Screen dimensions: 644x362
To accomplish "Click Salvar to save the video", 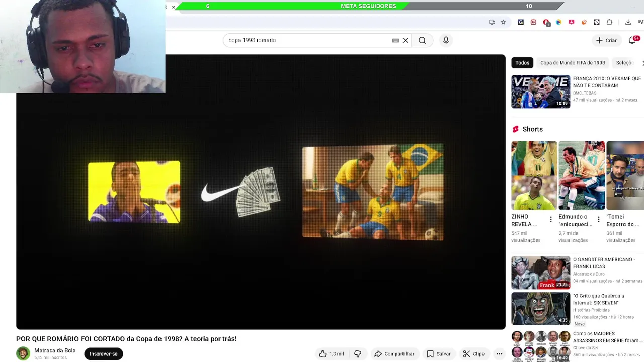I will 439,354.
